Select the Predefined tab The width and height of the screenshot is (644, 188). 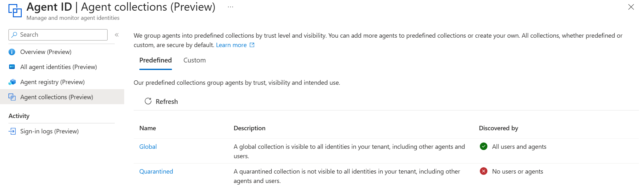click(155, 60)
